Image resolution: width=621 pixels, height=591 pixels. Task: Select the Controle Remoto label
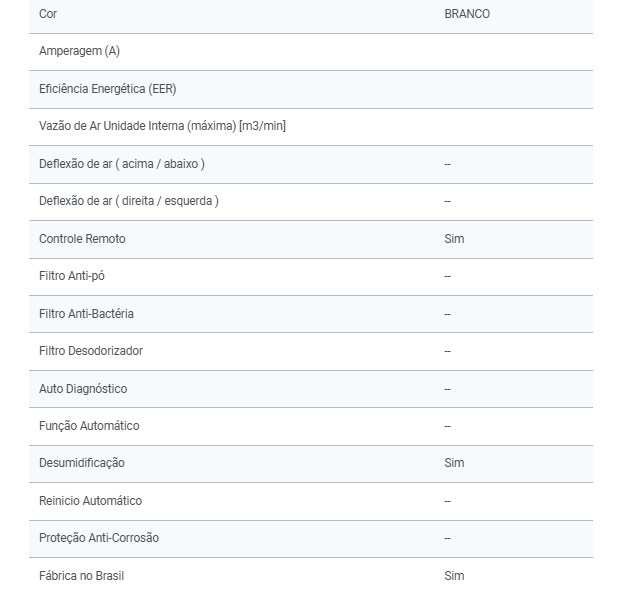(82, 239)
